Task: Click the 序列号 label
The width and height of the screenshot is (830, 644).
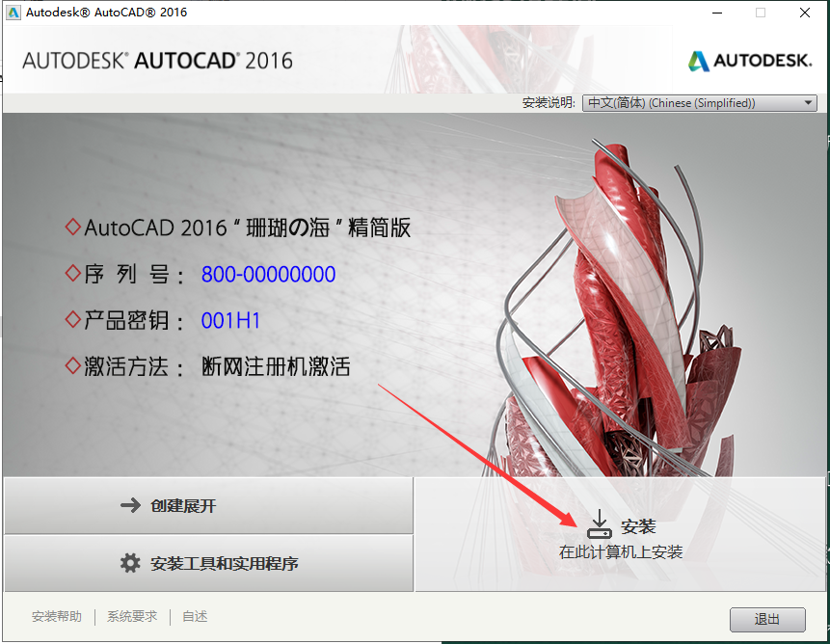Action: 133,274
